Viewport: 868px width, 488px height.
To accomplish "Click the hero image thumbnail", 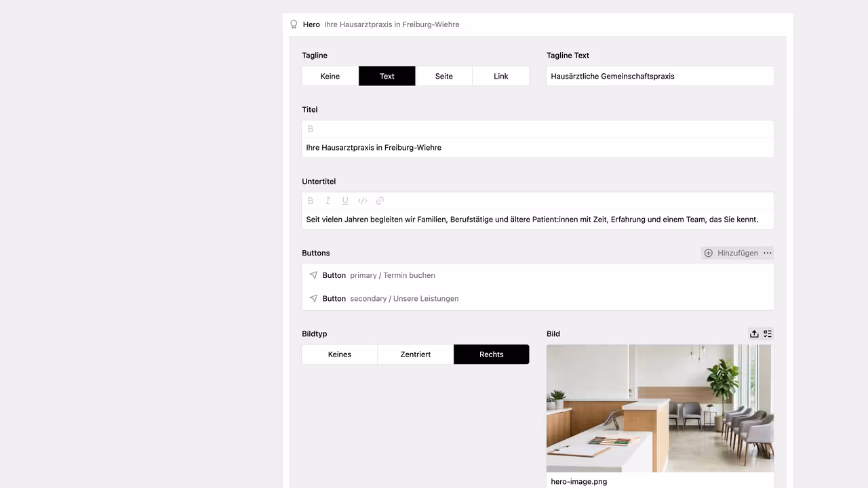I will click(660, 408).
